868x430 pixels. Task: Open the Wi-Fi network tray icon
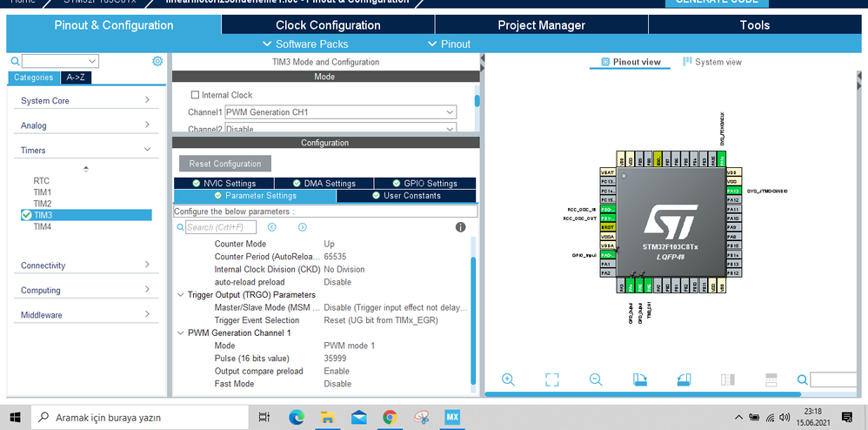pyautogui.click(x=770, y=417)
